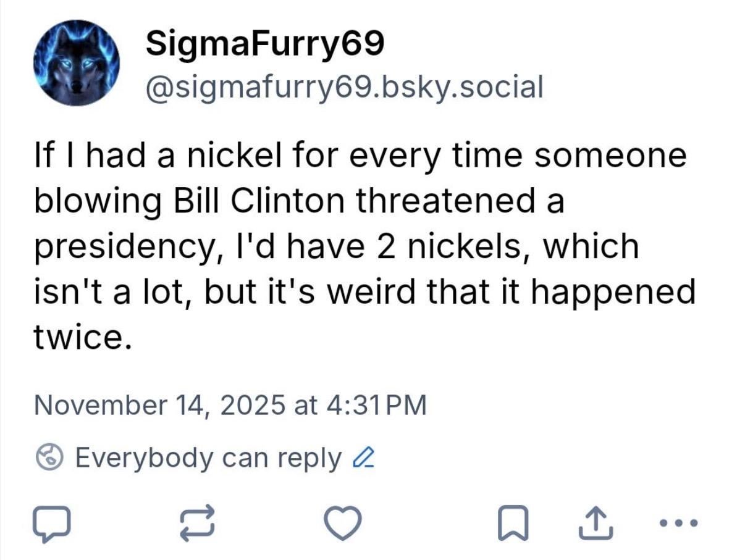Viewport: 745px width, 560px height.
Task: Expand the three-dot more options menu
Action: click(x=678, y=523)
